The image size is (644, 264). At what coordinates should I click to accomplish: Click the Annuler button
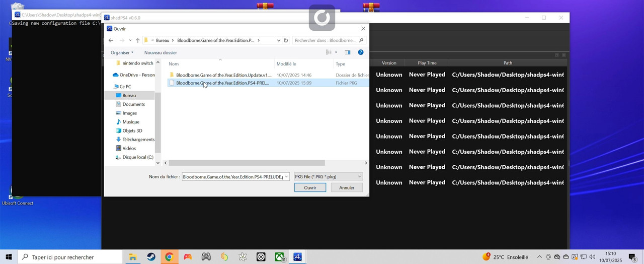pos(347,187)
